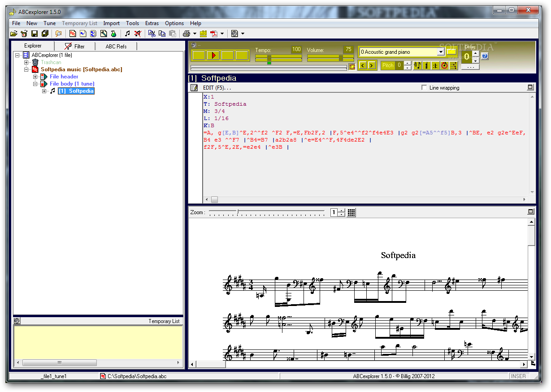This screenshot has height=392, width=551.
Task: Collapse the ABCexplorer root node
Action: [x=17, y=55]
